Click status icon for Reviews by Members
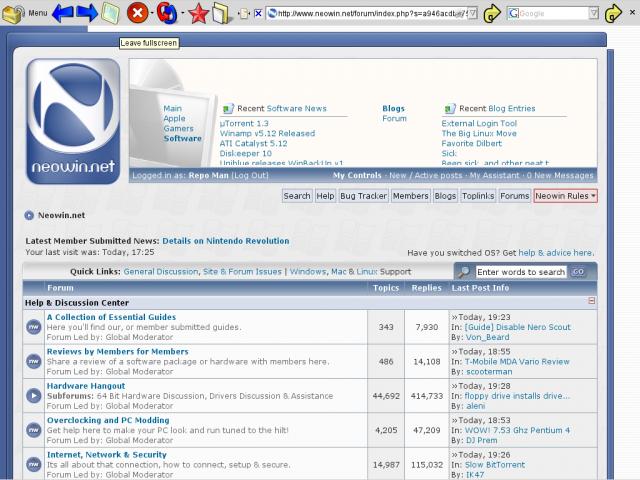 (x=34, y=361)
